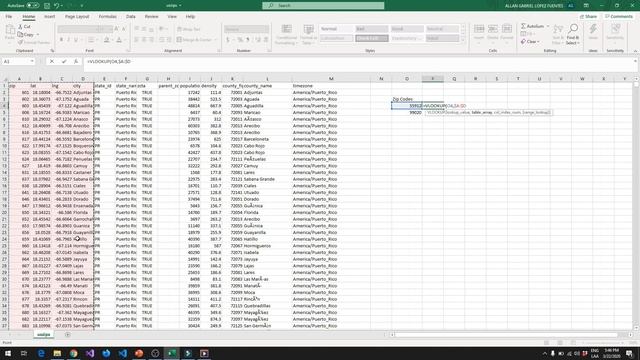Click the AutoSum sigma button
The height and width of the screenshot is (360, 640).
click(533, 26)
